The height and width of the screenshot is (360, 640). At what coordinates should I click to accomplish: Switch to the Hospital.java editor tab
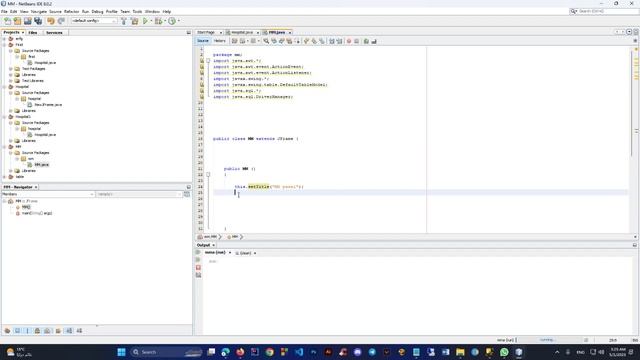tap(242, 32)
